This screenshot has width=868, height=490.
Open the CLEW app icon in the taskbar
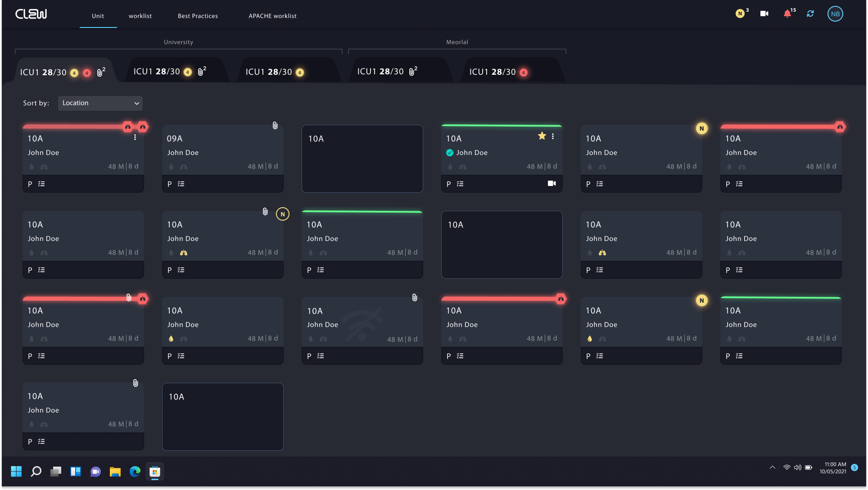click(155, 472)
